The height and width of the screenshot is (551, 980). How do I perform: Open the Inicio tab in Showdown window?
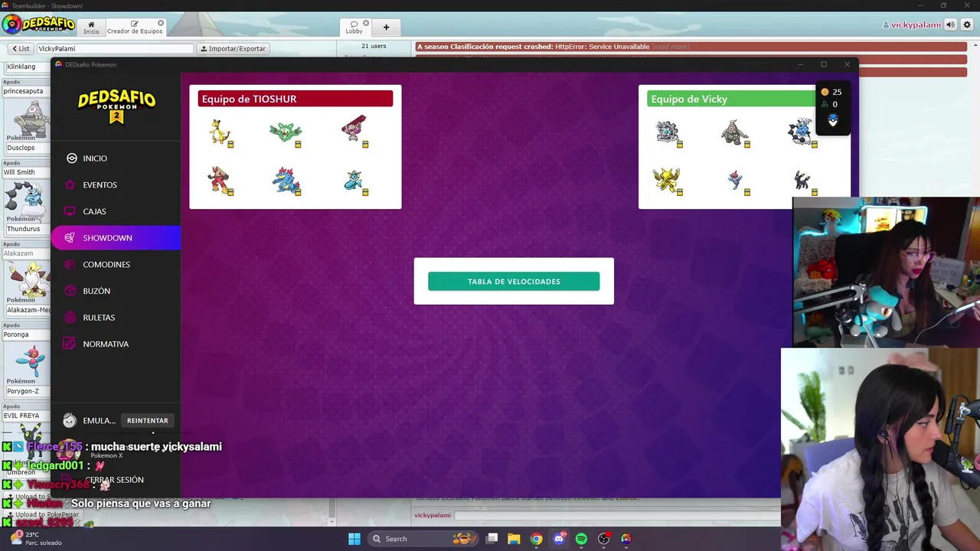pos(91,28)
